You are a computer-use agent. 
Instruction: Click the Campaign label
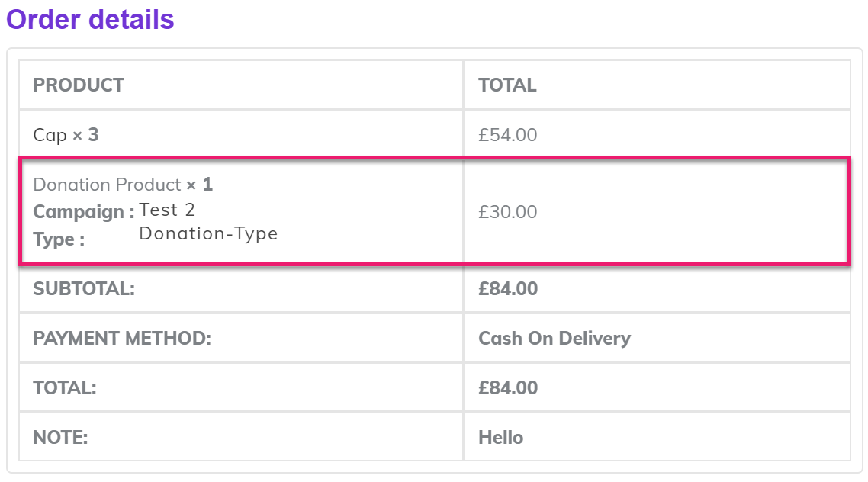(84, 212)
